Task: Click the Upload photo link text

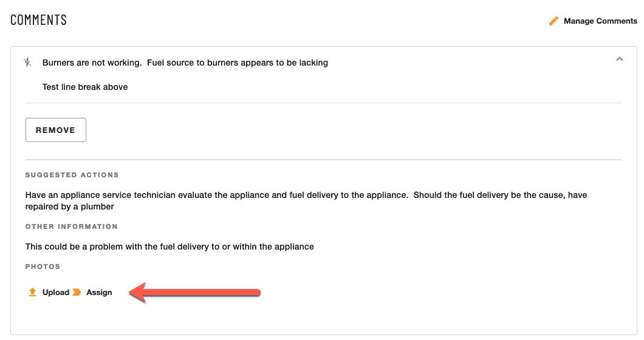Action: (56, 293)
